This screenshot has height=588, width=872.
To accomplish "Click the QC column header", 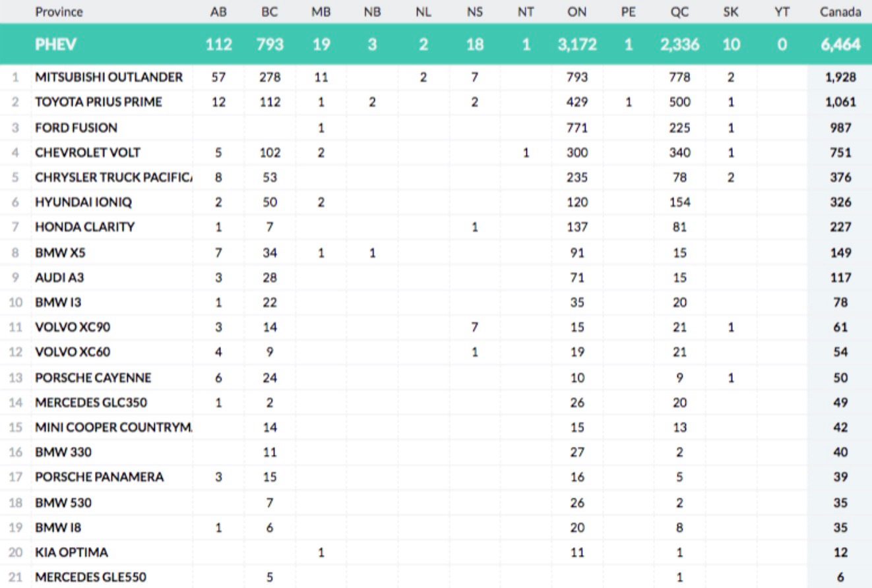I will point(679,12).
